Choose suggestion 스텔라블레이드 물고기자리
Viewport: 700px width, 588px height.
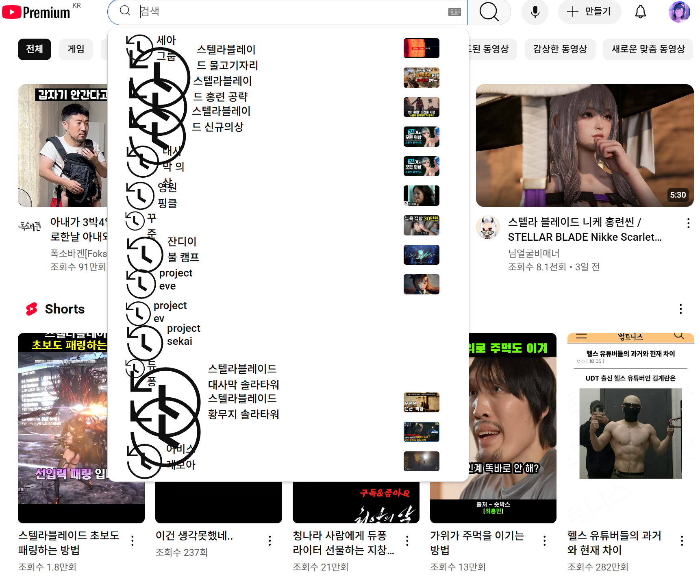[227, 57]
